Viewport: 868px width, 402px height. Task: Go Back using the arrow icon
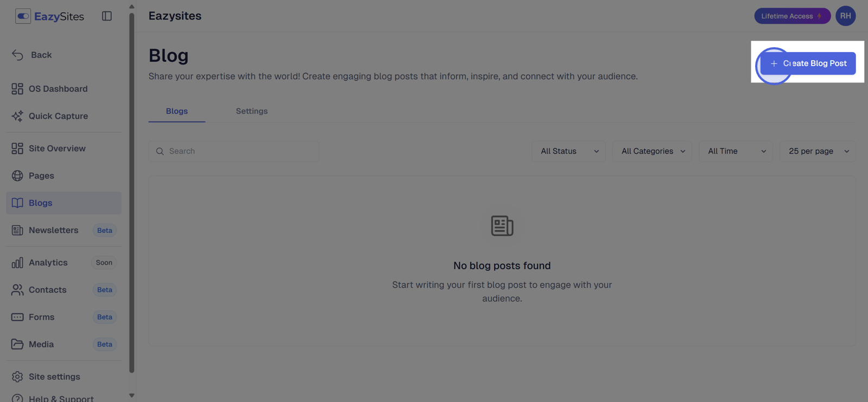[17, 55]
